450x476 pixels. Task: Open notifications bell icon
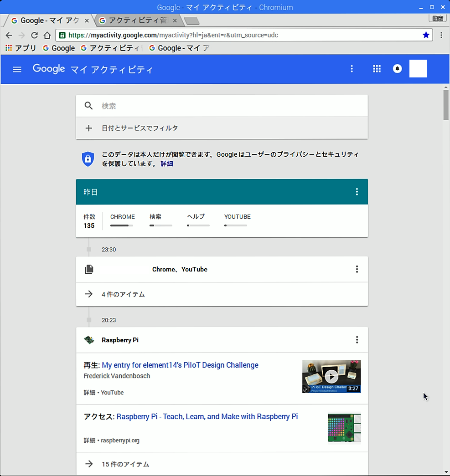397,69
